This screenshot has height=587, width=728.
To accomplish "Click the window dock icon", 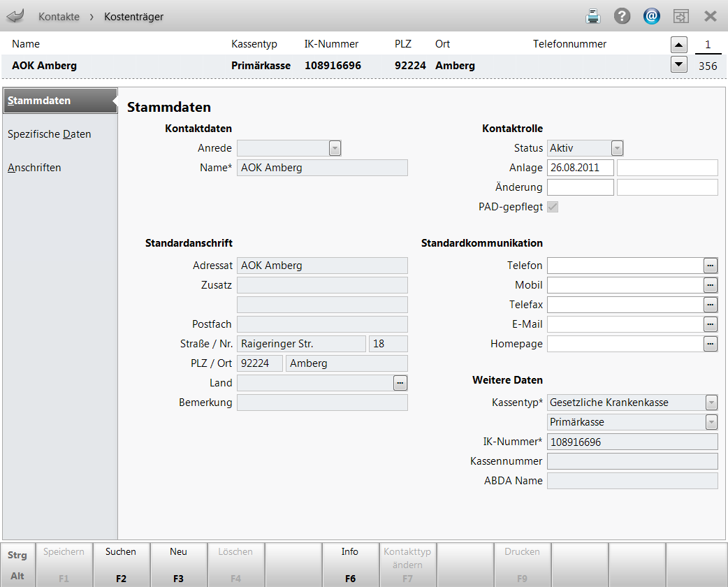I will tap(681, 16).
